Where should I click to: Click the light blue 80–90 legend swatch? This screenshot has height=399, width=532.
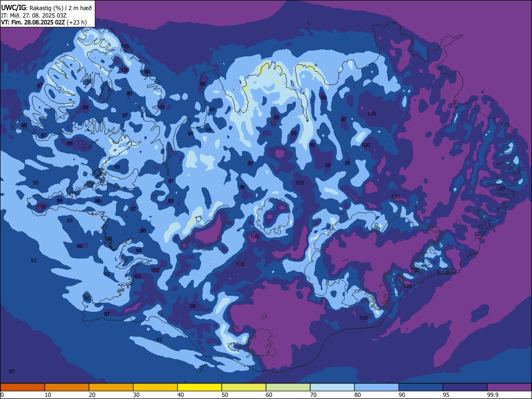click(377, 387)
